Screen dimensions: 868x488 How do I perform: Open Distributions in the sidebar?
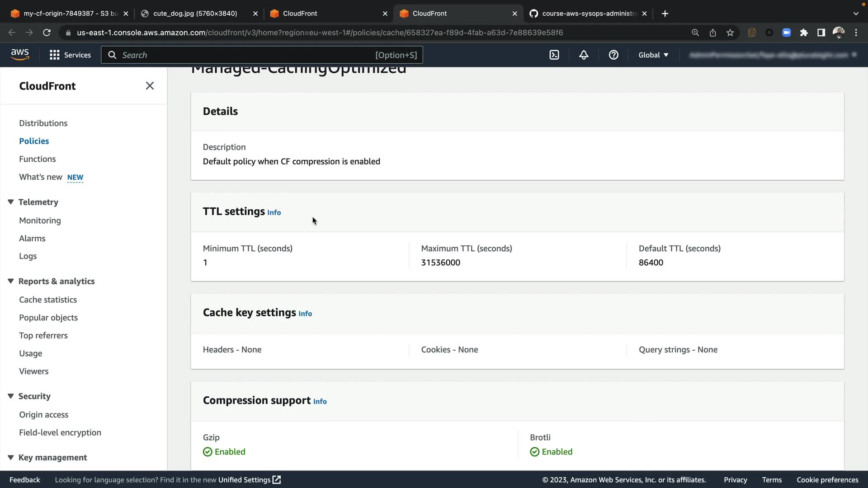43,123
